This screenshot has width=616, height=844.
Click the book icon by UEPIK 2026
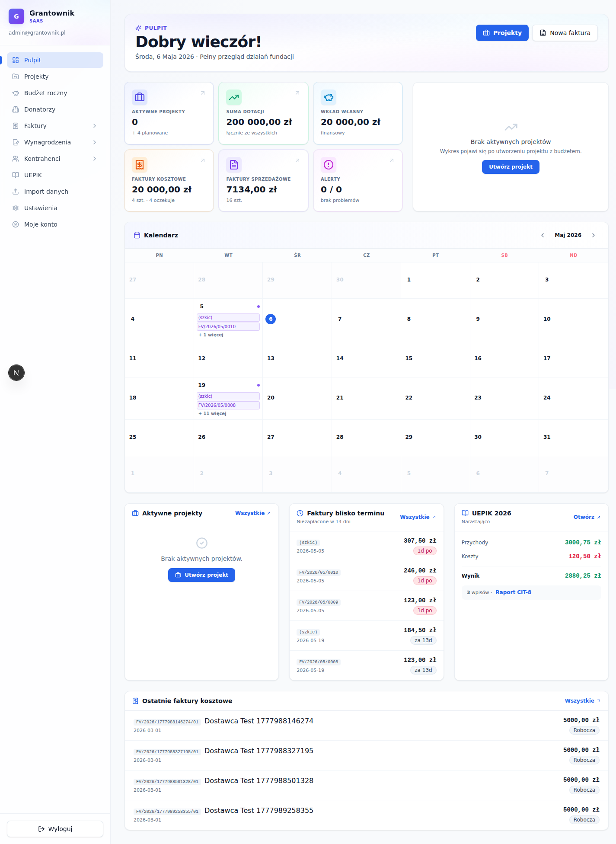coord(465,513)
